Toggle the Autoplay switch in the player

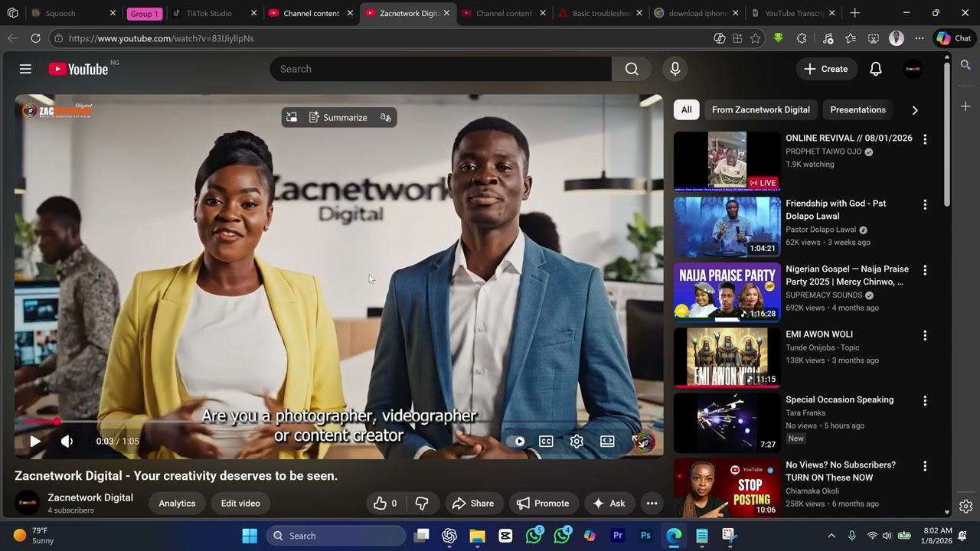[516, 442]
